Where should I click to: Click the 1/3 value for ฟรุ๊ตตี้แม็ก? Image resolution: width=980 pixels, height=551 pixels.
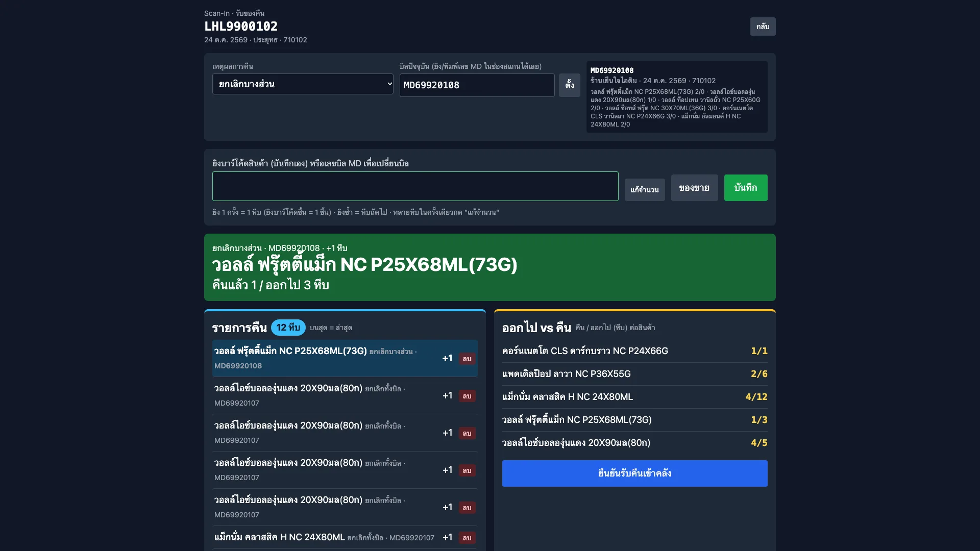[759, 420]
